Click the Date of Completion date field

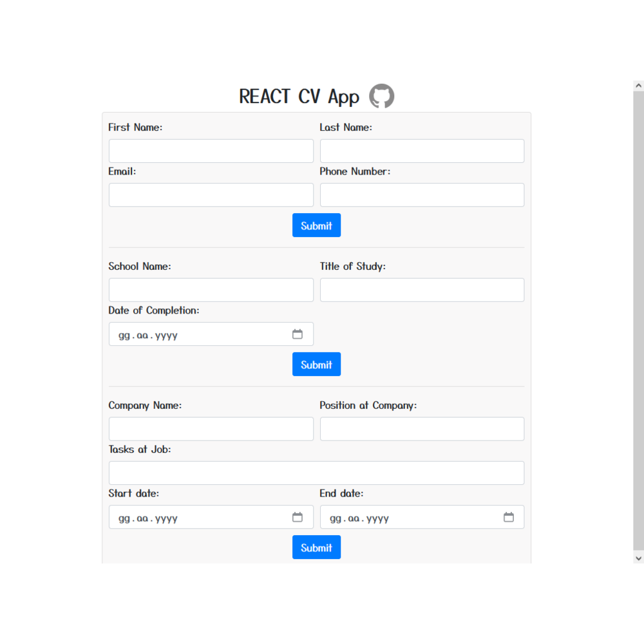pyautogui.click(x=211, y=334)
